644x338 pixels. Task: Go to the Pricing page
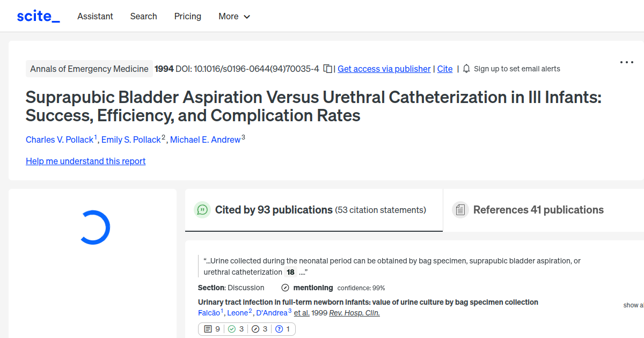tap(187, 16)
